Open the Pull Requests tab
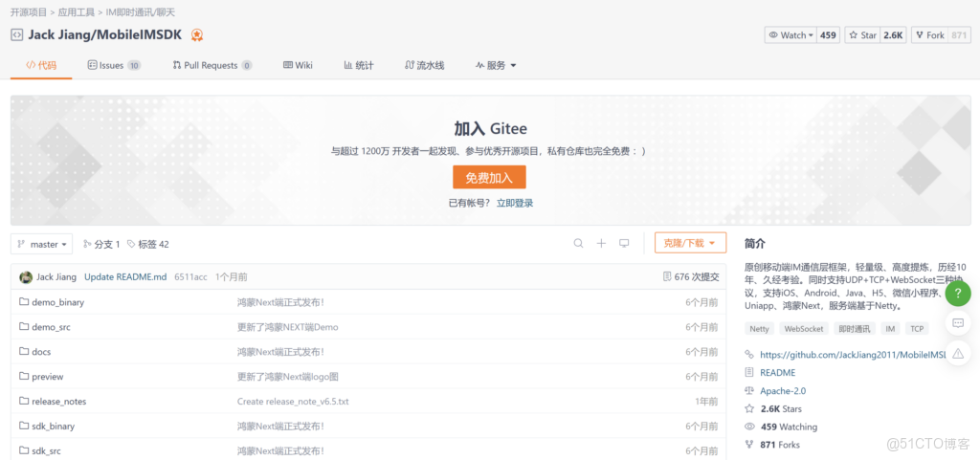Viewport: 980px width, 460px height. [212, 65]
